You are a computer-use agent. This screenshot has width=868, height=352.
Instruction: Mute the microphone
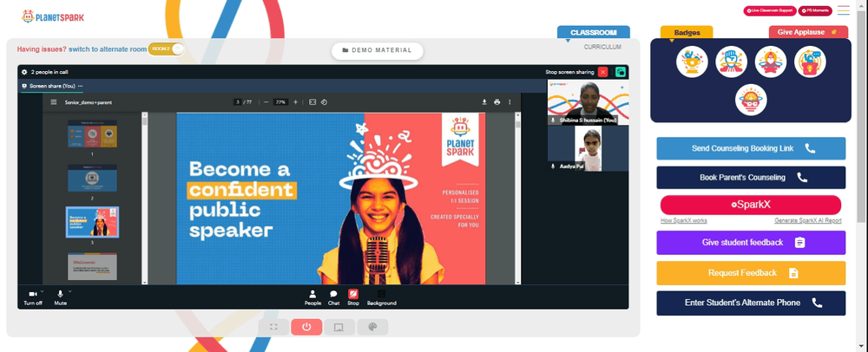tap(61, 297)
